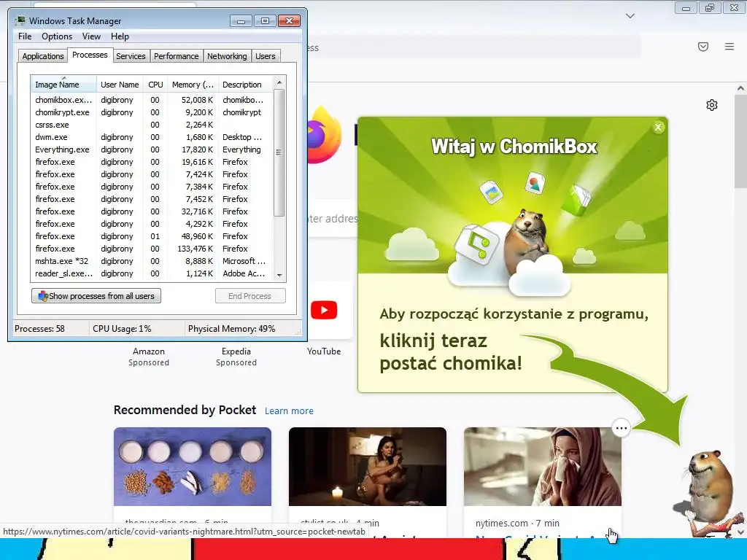Click Show processes from all users
Viewport: 747px width, 560px height.
point(96,296)
